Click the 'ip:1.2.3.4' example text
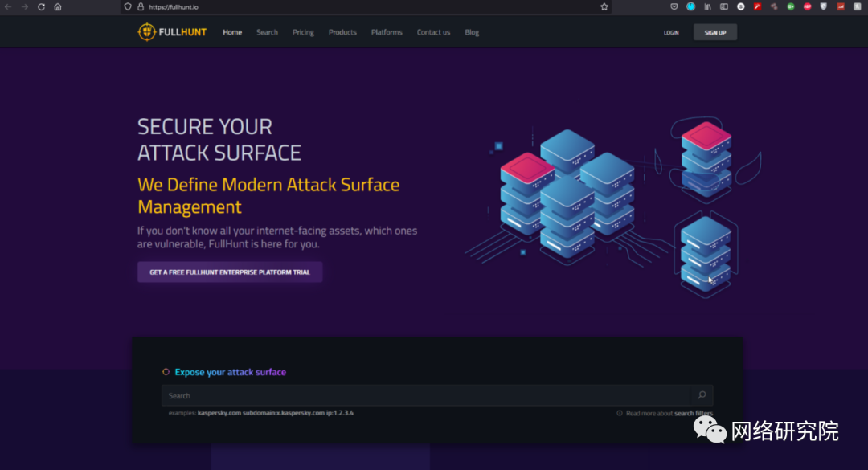868x470 pixels. [340, 412]
